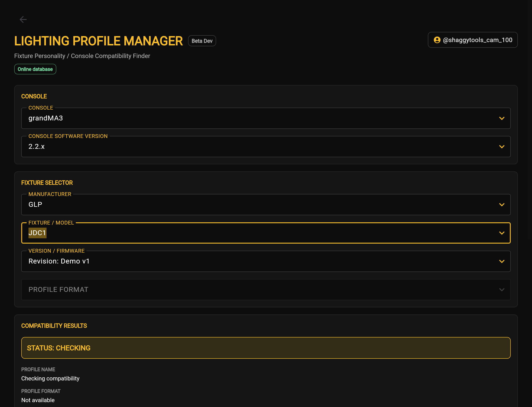Click the 'Checking compatibility' profile name value

tap(51, 379)
